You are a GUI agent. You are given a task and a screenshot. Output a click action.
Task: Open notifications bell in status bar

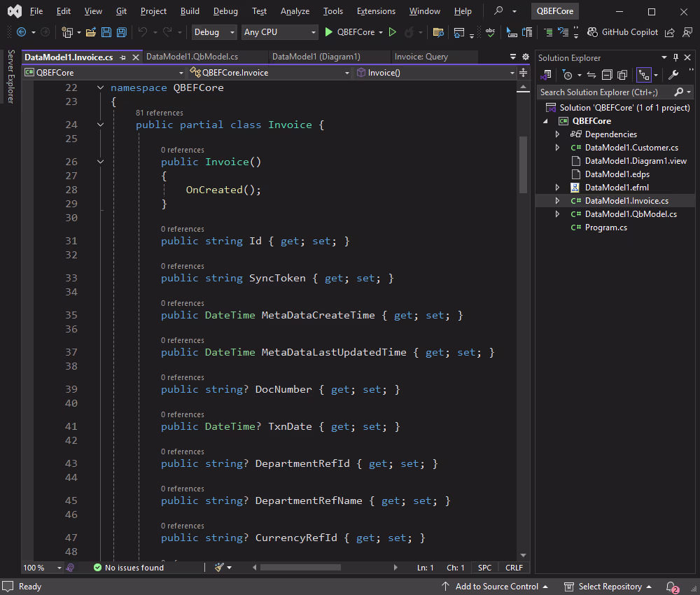672,587
